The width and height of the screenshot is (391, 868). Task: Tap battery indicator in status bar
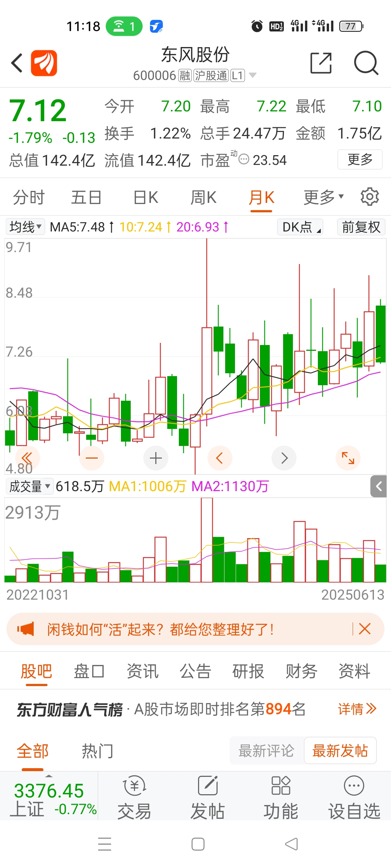[x=351, y=26]
